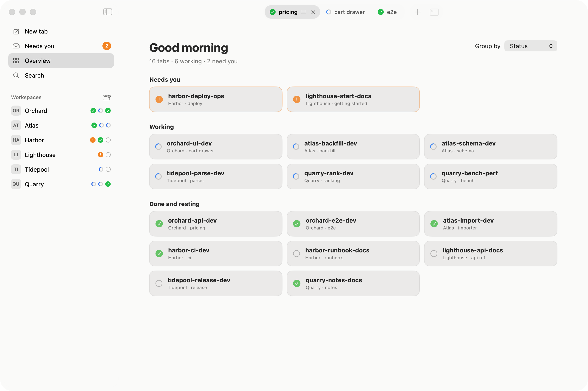Click the QU avatar of Quarry workspace
Image resolution: width=588 pixels, height=391 pixels.
16,184
